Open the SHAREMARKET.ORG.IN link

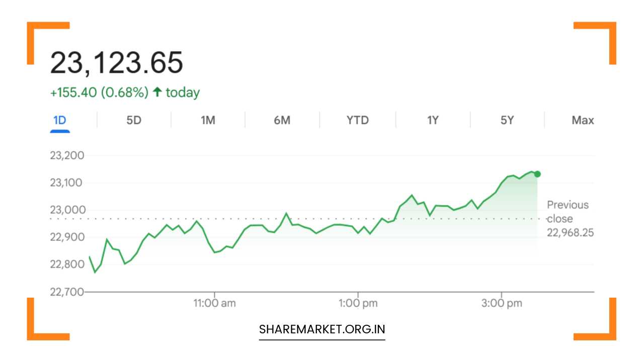click(x=322, y=329)
